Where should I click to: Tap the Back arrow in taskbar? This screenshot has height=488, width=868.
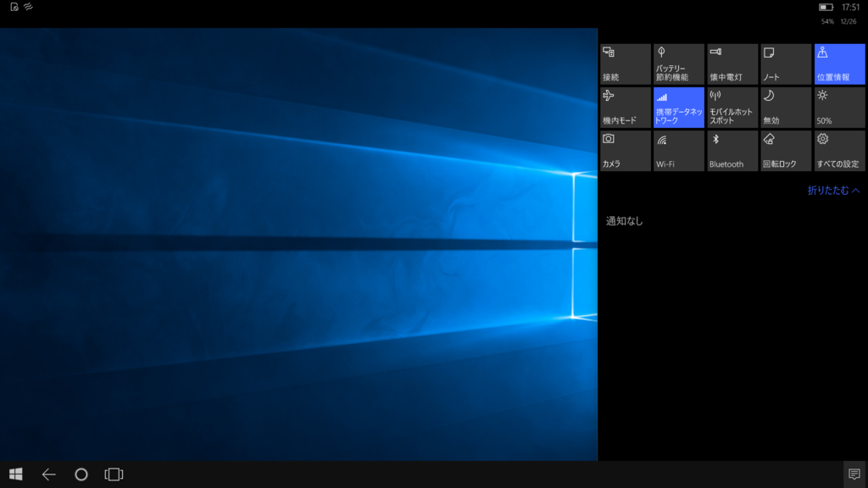(48, 474)
